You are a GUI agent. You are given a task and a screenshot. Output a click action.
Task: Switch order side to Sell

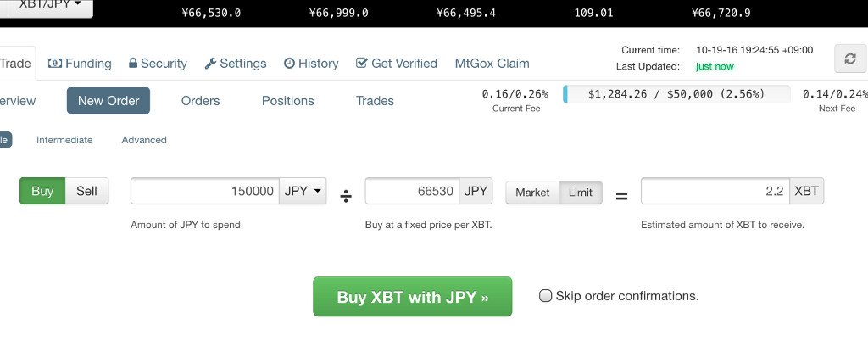click(87, 191)
